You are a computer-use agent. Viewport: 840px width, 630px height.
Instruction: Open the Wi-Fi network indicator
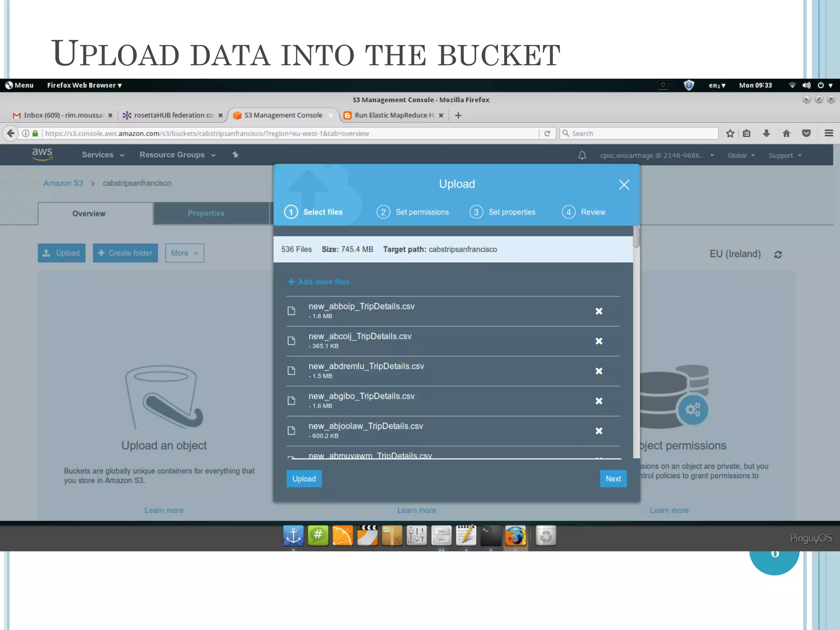pos(792,85)
